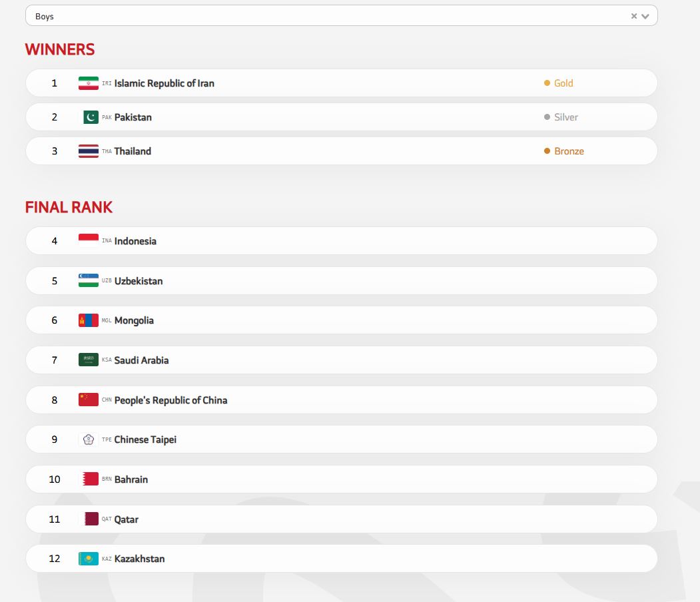Click the Kazakhstan flag icon
700x602 pixels.
[88, 559]
